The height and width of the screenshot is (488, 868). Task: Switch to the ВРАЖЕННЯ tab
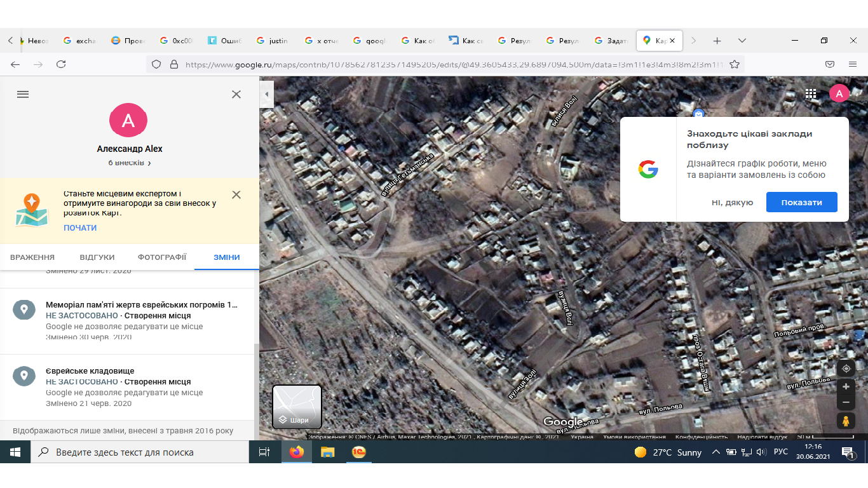[x=32, y=257]
